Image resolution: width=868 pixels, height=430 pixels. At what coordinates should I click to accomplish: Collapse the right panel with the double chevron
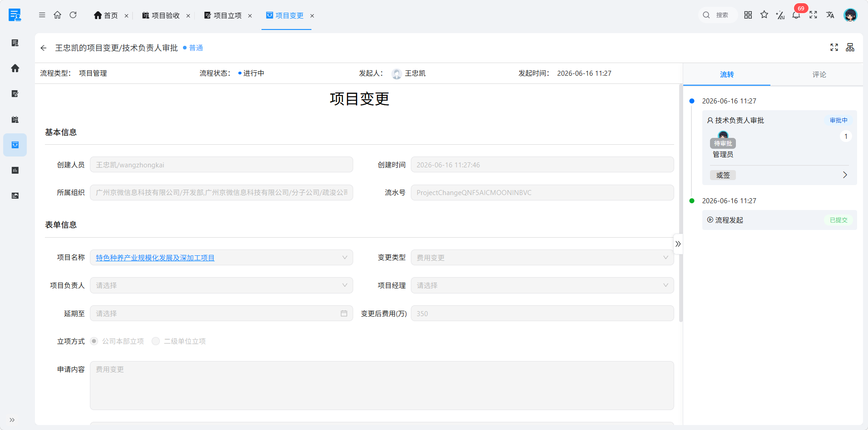click(678, 244)
